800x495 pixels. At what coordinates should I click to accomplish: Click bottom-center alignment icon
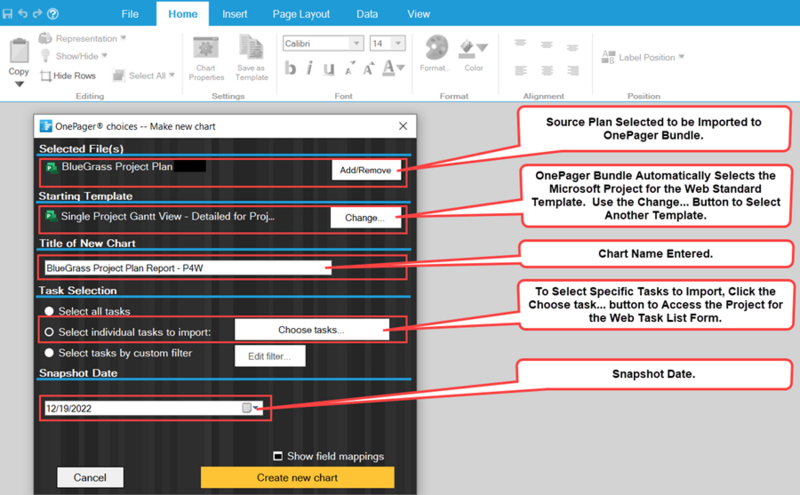pos(547,70)
